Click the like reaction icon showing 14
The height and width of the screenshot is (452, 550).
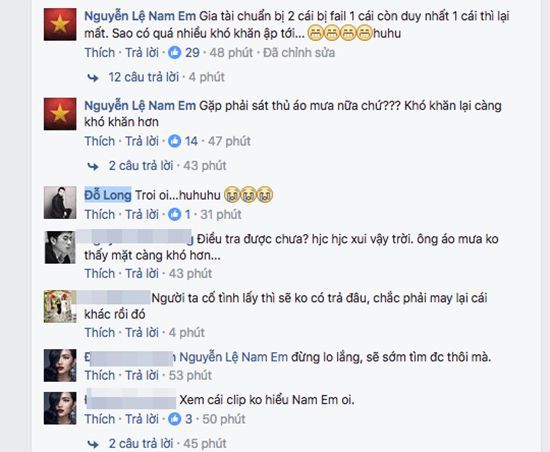point(174,141)
